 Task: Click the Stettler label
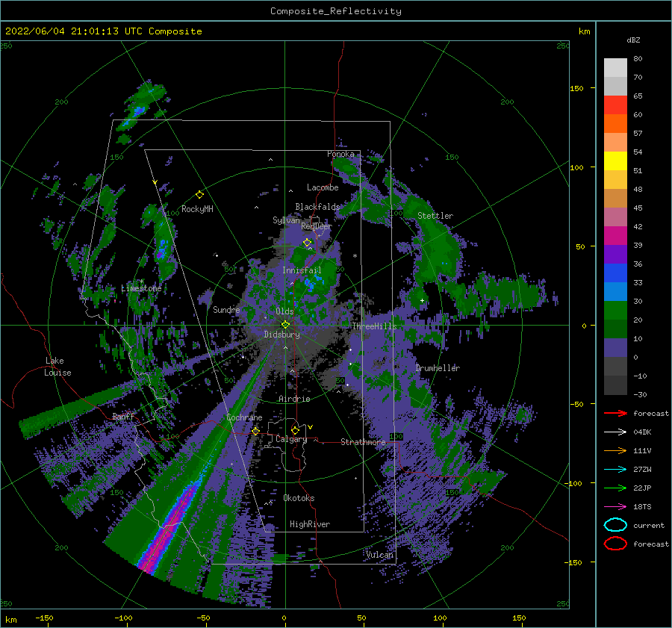pyautogui.click(x=435, y=216)
